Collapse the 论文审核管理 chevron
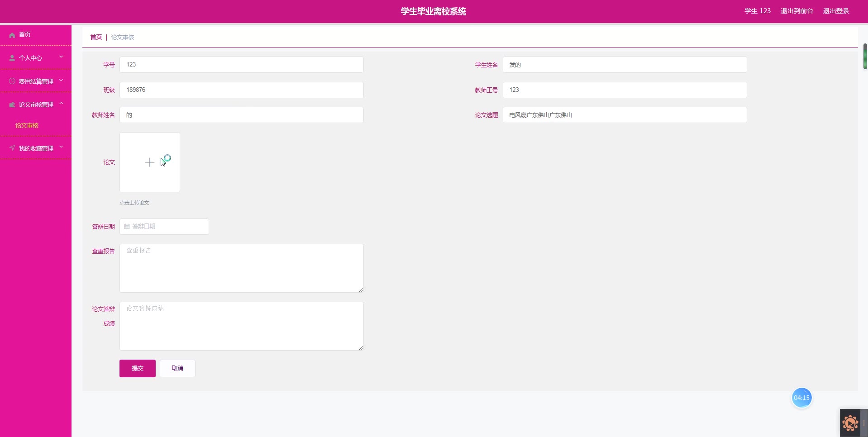Image resolution: width=868 pixels, height=437 pixels. click(x=61, y=104)
